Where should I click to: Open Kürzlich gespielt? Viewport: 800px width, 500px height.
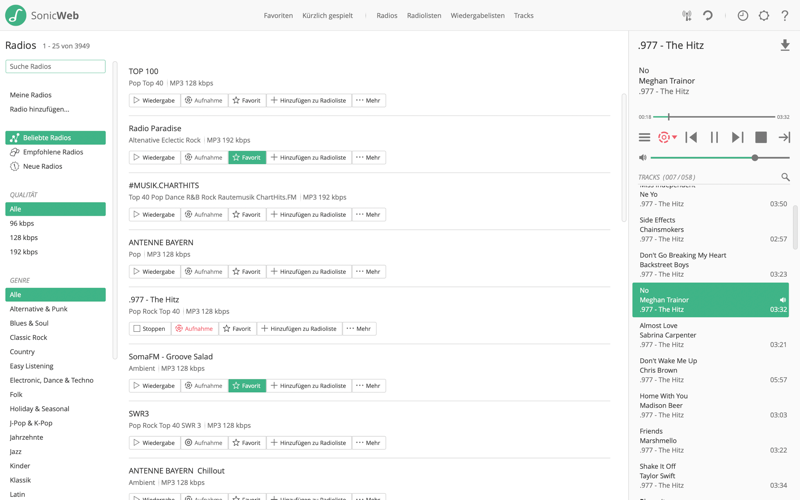tap(328, 16)
